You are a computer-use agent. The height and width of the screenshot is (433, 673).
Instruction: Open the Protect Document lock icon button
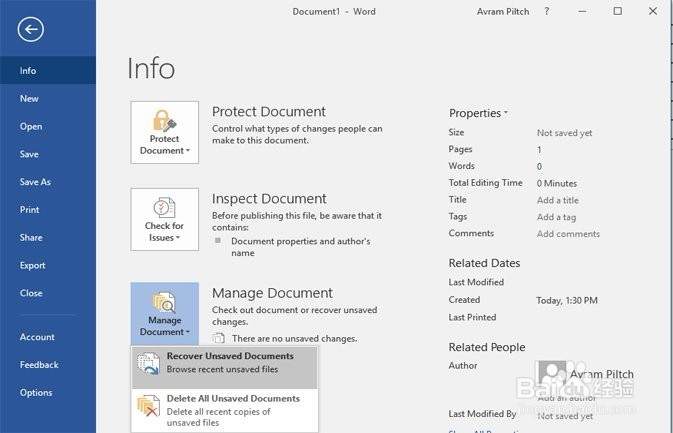pyautogui.click(x=164, y=132)
